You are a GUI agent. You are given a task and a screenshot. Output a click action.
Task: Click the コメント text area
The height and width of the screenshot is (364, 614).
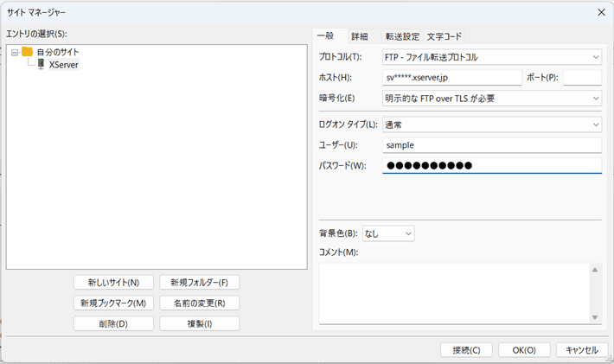click(x=455, y=294)
